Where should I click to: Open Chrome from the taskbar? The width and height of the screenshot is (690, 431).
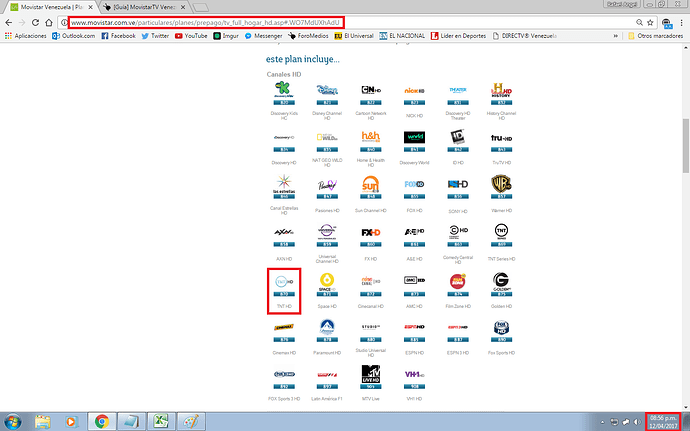click(x=102, y=421)
